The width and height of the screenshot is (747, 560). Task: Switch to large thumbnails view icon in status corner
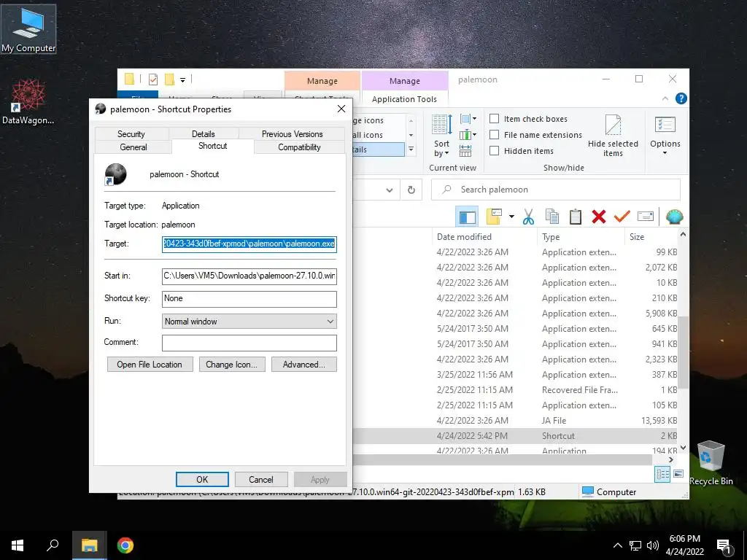(x=678, y=474)
